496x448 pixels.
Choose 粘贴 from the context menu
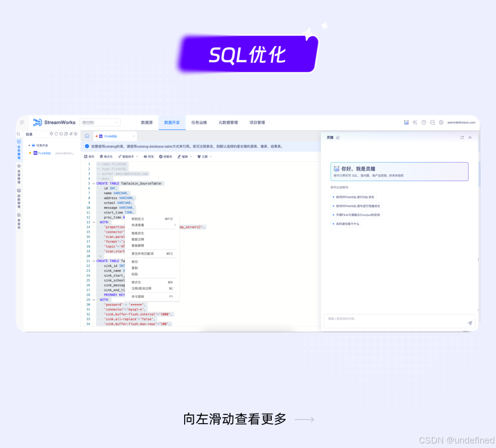point(152,274)
